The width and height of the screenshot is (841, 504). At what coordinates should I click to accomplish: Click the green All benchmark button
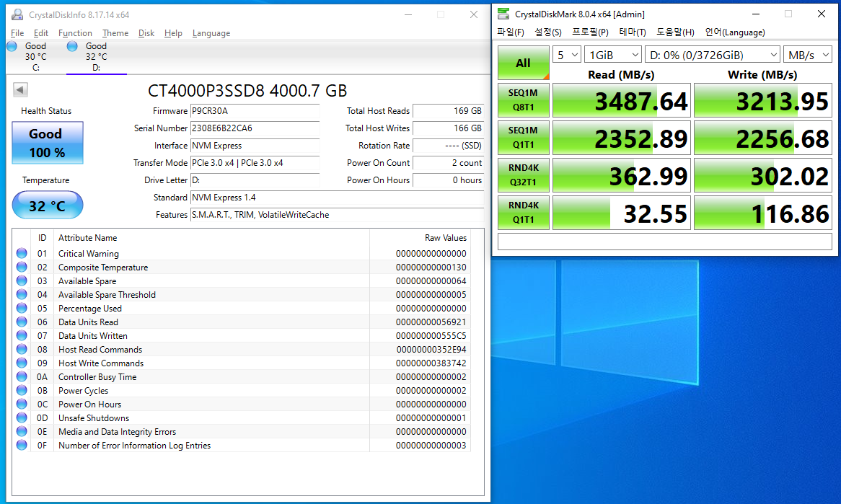524,63
